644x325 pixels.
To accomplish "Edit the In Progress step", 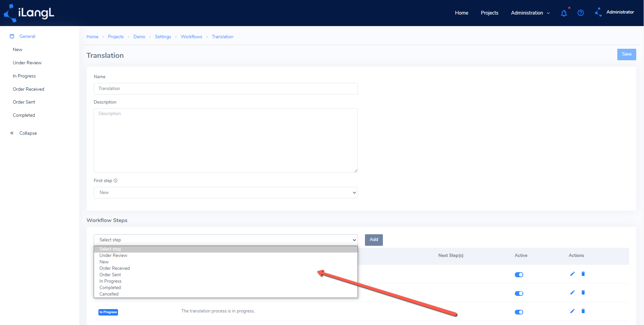I will pyautogui.click(x=572, y=311).
